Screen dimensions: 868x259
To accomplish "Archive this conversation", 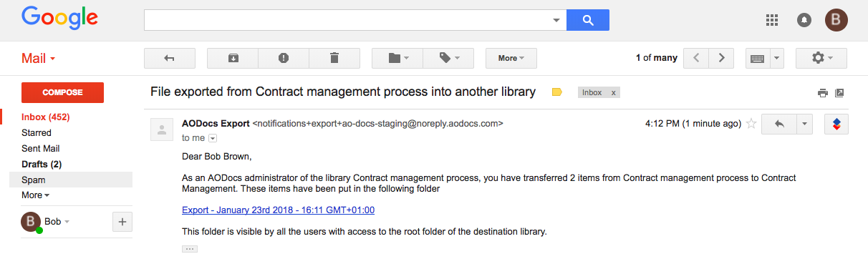I will [233, 58].
